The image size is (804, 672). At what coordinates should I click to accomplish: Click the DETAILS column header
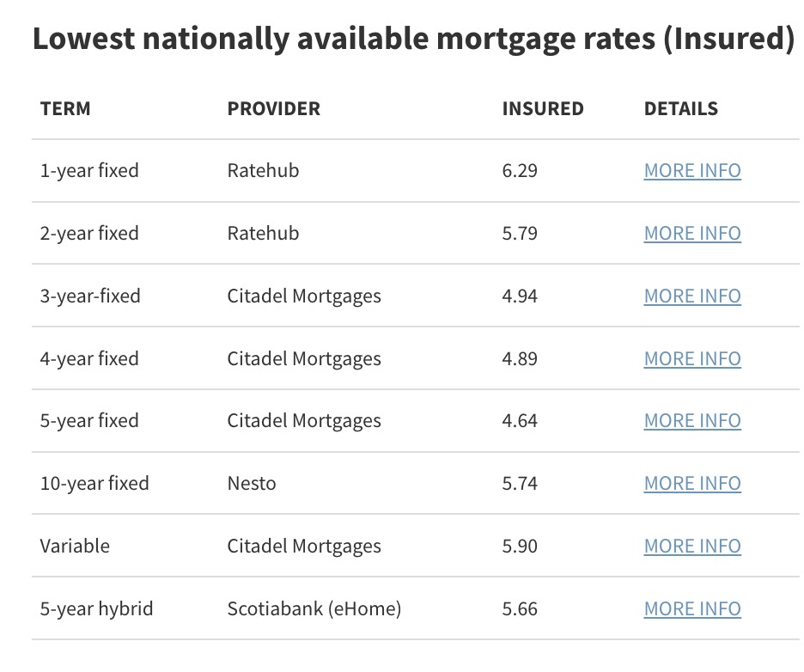coord(680,109)
